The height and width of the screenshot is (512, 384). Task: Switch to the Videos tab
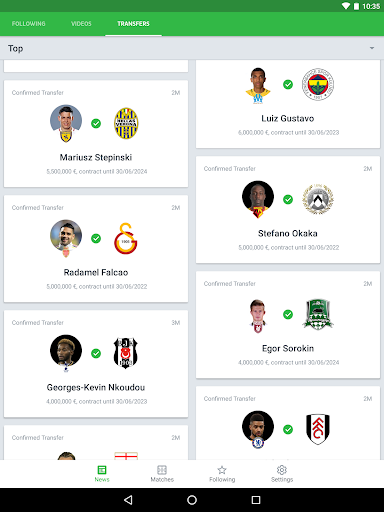81,24
